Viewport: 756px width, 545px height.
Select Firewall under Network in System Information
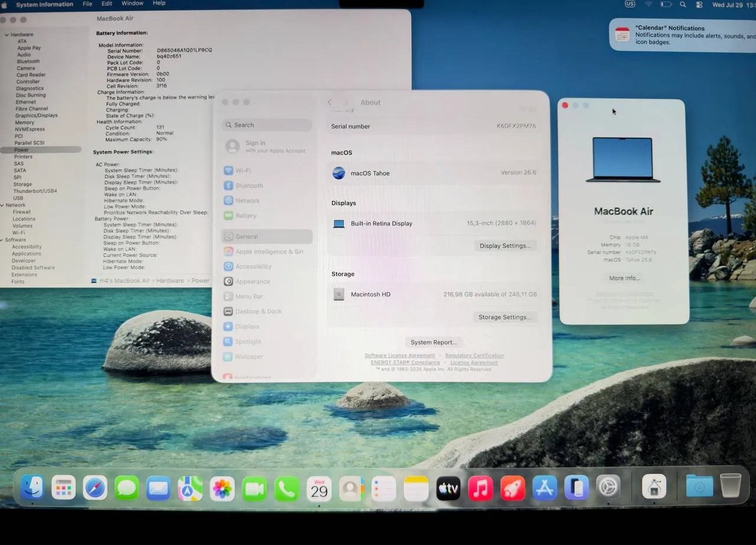pyautogui.click(x=22, y=212)
